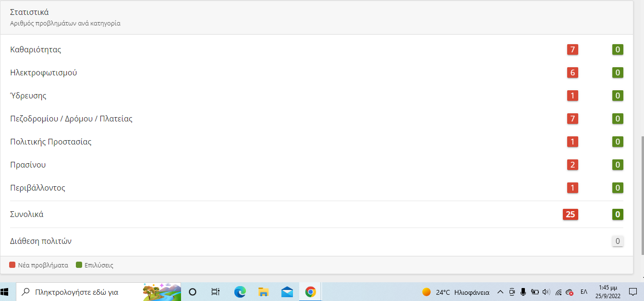
Task: Launch Microsoft Edge from the taskbar
Action: [x=240, y=292]
